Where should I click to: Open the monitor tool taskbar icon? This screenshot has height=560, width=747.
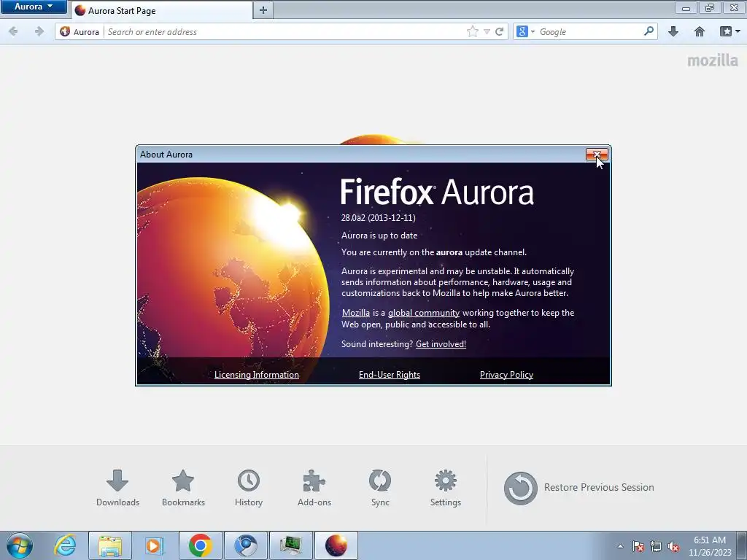click(291, 545)
